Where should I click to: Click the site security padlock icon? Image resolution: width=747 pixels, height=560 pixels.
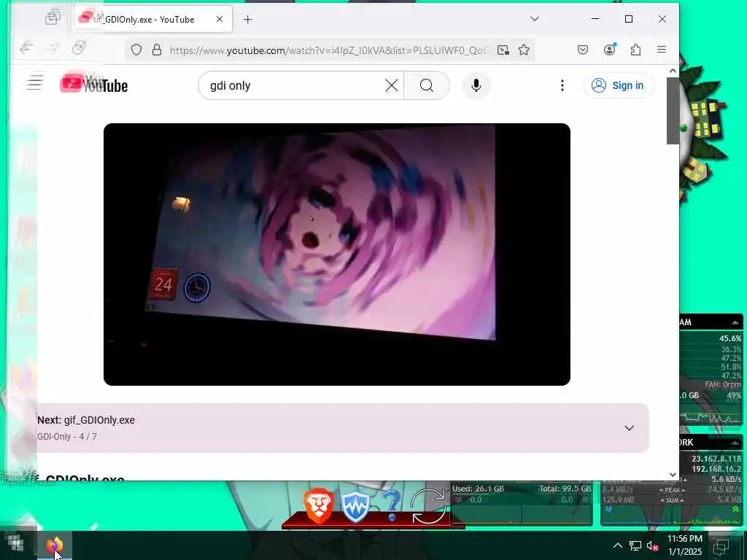pos(157,50)
